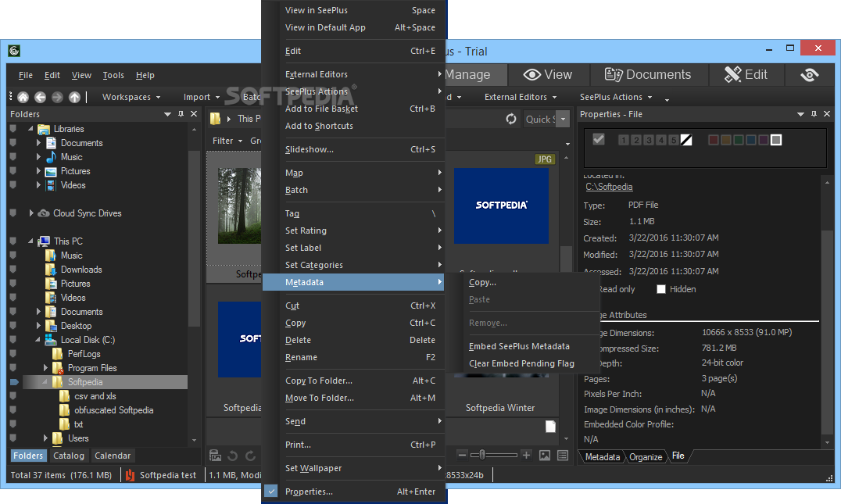Open the C:\Softpedia location link
The height and width of the screenshot is (504, 841).
point(609,187)
